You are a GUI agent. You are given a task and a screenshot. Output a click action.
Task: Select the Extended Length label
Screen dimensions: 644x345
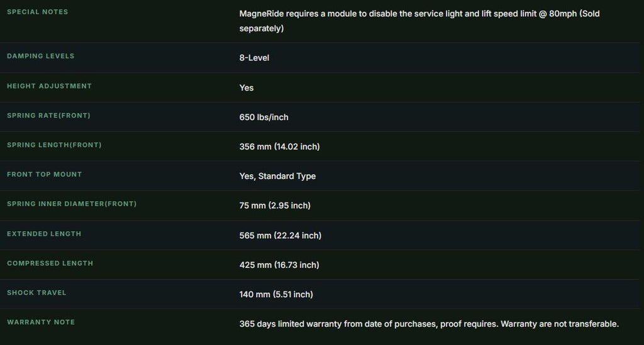pos(44,233)
